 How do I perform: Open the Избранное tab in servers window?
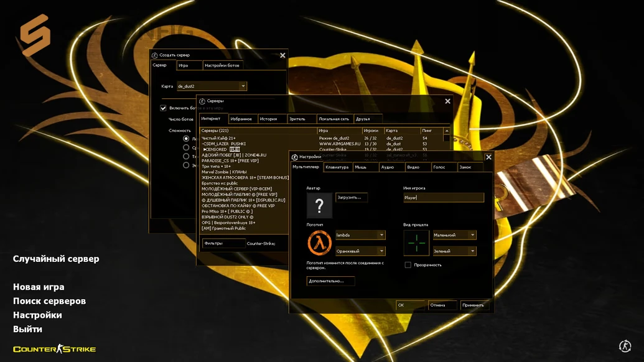(x=241, y=119)
